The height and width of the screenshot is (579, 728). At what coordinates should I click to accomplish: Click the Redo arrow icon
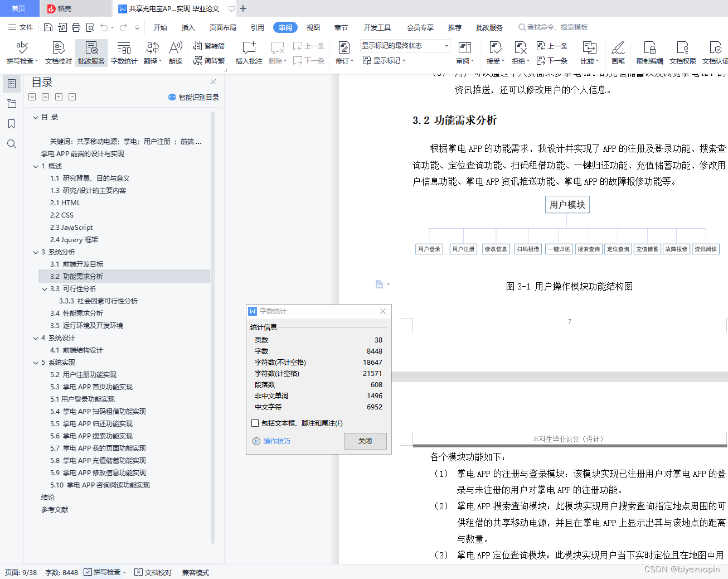(x=124, y=27)
